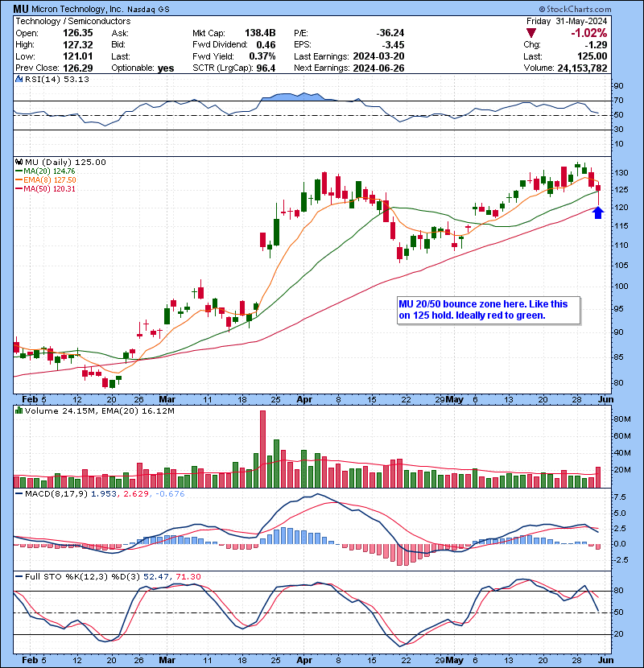This screenshot has width=644, height=668.
Task: Click the Mar label on the price chart's date axis
Action: point(167,400)
